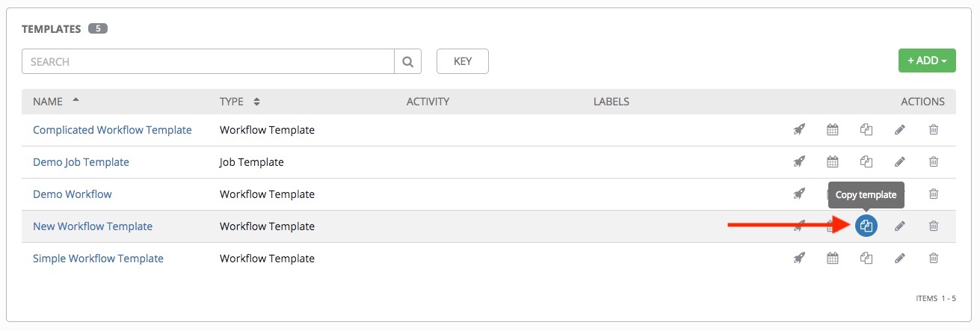The height and width of the screenshot is (331, 980).
Task: Open the green Add dropdown
Action: [x=927, y=61]
